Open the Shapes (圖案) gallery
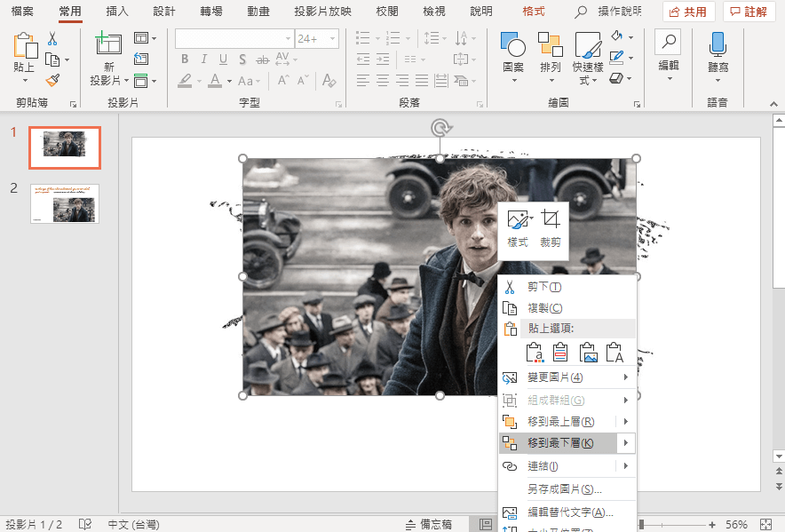The image size is (785, 532). click(513, 58)
